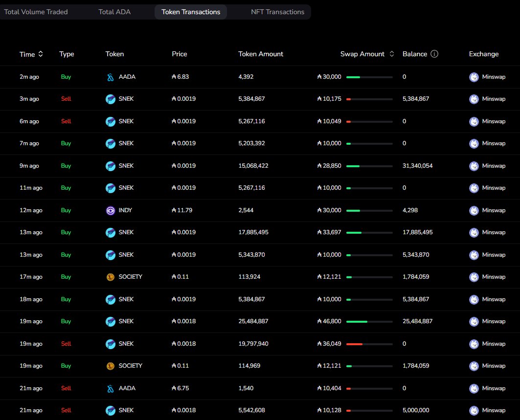Click Minswap icon in 18m ago row
This screenshot has width=520, height=420.
(x=474, y=299)
